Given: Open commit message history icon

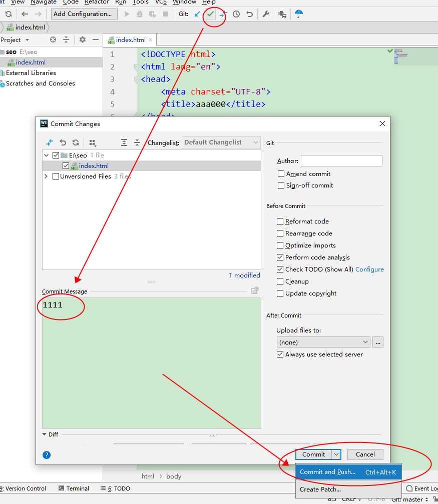Looking at the screenshot, I should (x=255, y=290).
